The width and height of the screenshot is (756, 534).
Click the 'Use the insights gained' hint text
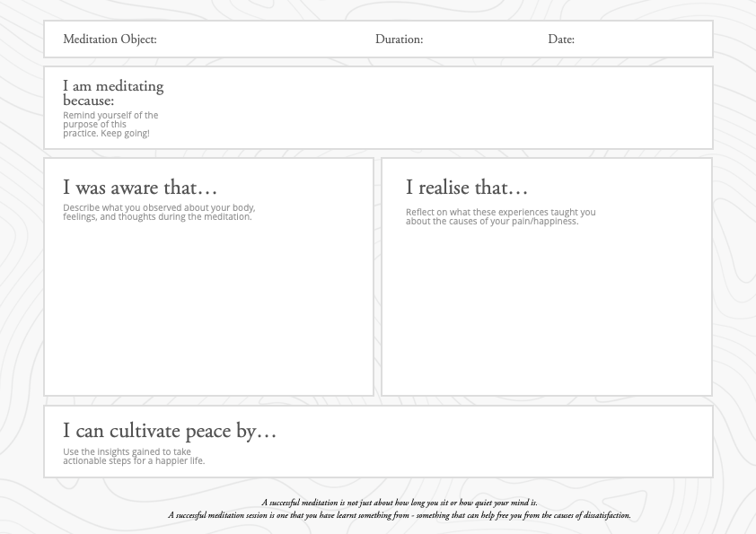pyautogui.click(x=134, y=457)
